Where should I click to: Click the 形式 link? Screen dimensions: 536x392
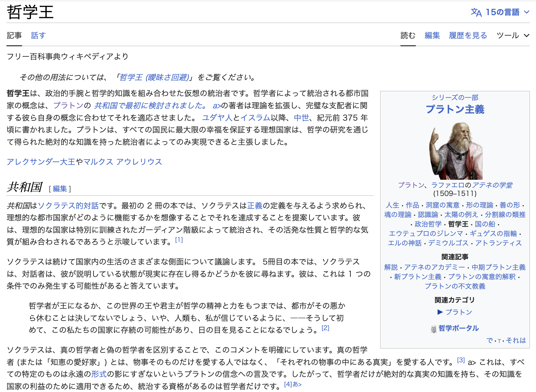point(99,374)
